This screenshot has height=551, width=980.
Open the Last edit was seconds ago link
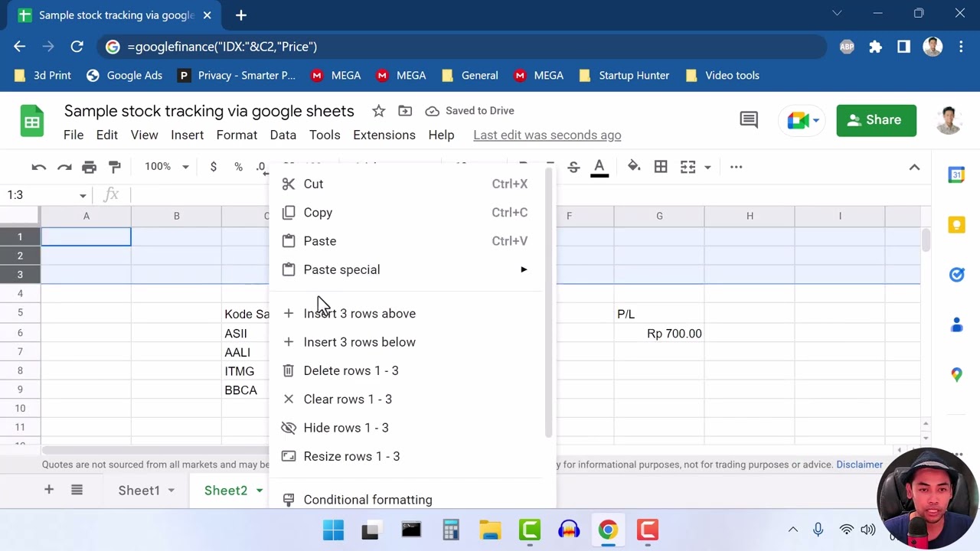point(547,135)
